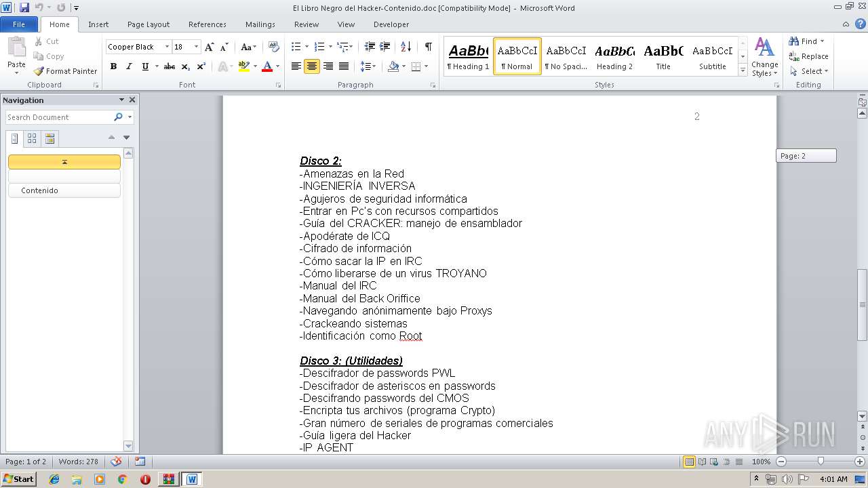
Task: Click the vertical document scrollbar thumb
Action: tap(862, 305)
